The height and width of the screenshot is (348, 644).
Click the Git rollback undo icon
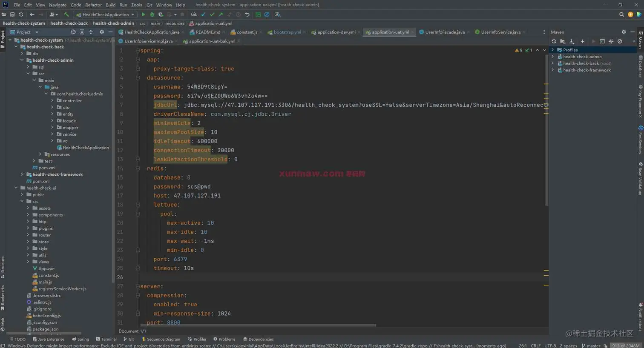247,14
